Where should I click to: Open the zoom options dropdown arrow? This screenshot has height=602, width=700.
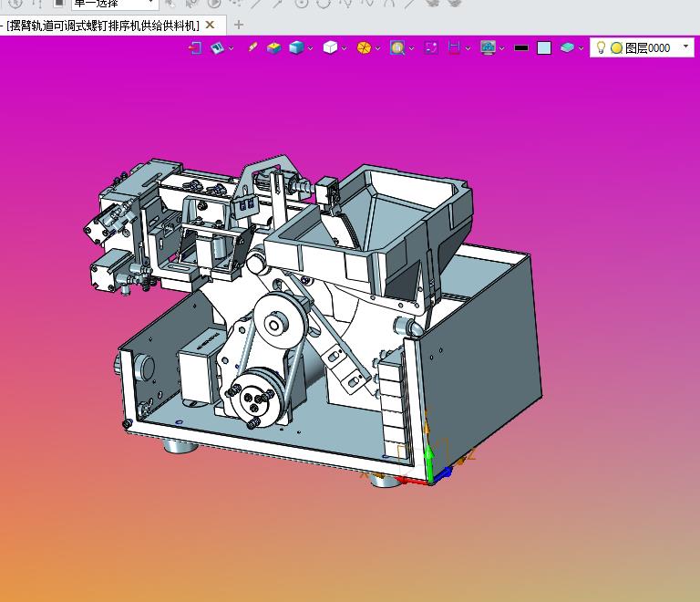tap(411, 48)
